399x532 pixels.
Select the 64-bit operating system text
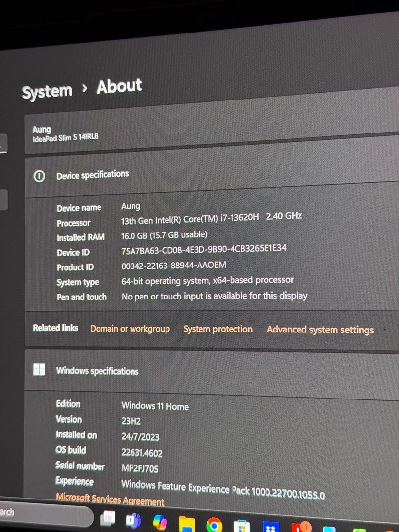pos(208,281)
